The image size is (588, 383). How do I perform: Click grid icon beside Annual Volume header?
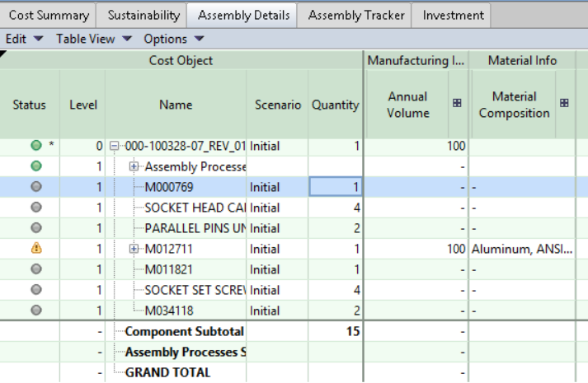pyautogui.click(x=458, y=104)
